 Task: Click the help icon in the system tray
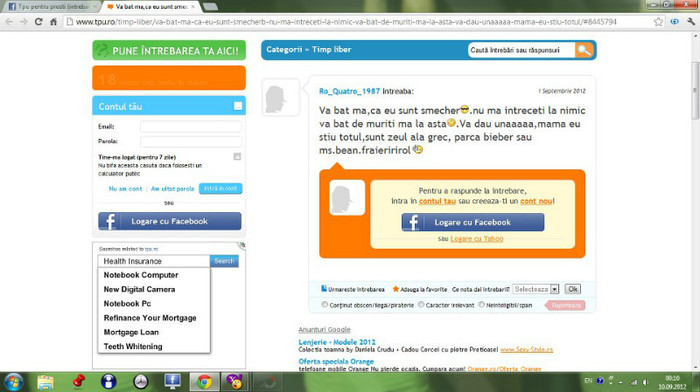pos(600,381)
